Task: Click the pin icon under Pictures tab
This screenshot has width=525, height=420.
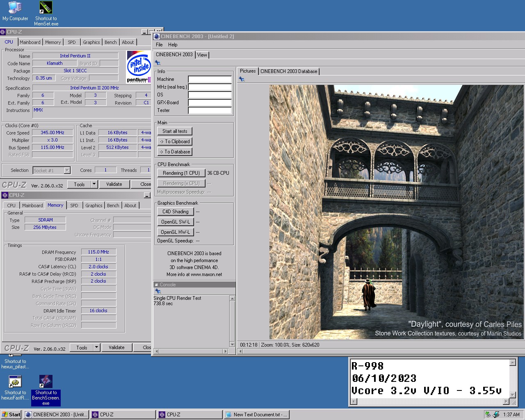Action: click(x=242, y=79)
